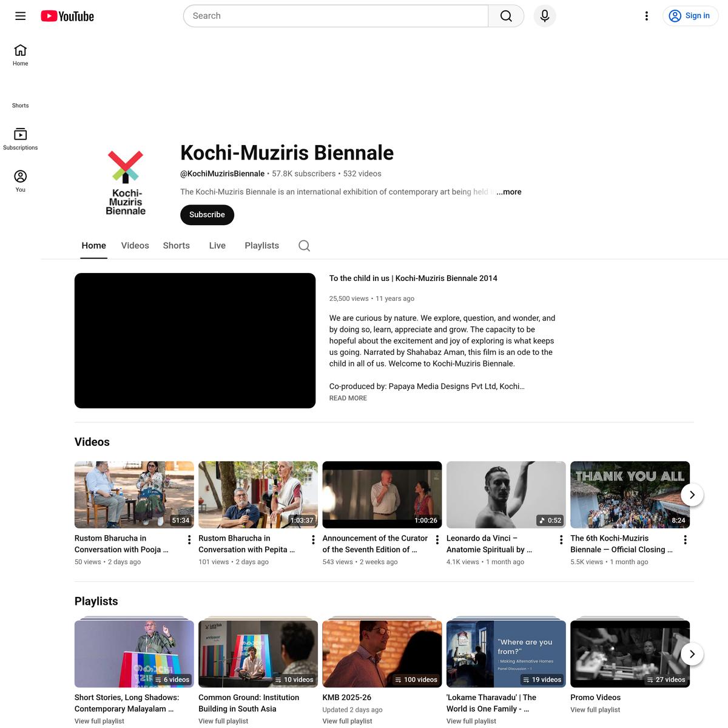
Task: Switch to the channel Shorts tab
Action: 177,246
